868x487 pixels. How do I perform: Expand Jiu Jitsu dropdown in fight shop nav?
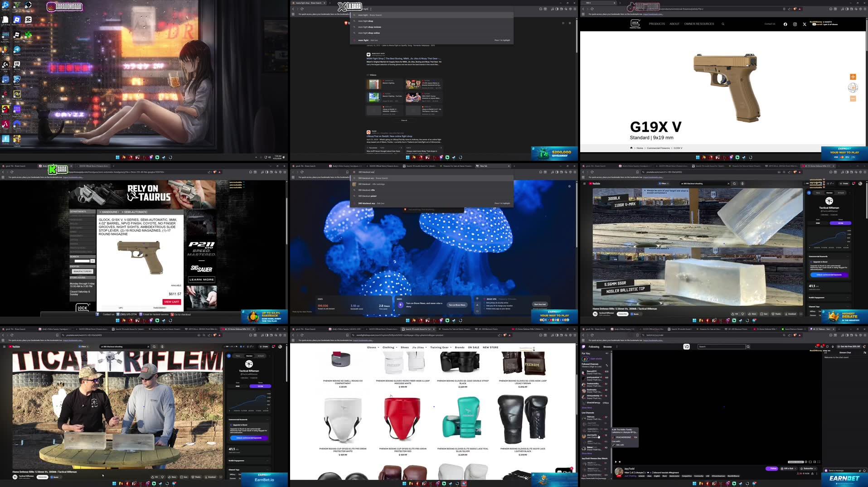[419, 347]
